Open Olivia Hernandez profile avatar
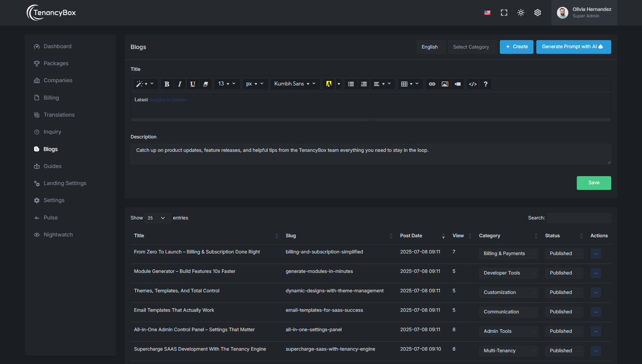This screenshot has width=642, height=364. (x=563, y=13)
